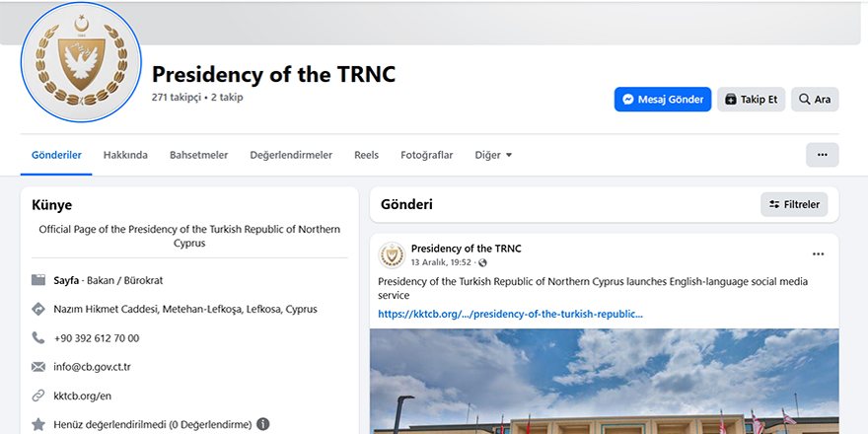Select the Bahsetmeler tab
The image size is (868, 434).
(198, 155)
